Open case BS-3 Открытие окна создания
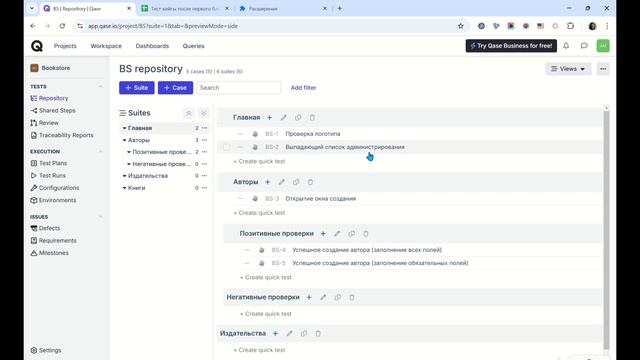This screenshot has width=640, height=360. [x=321, y=199]
